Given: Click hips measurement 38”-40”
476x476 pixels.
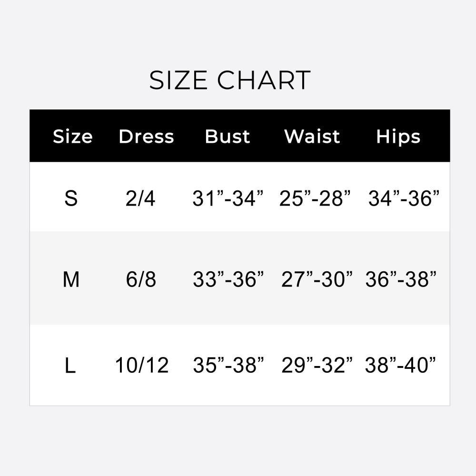Looking at the screenshot, I should pos(400,365).
